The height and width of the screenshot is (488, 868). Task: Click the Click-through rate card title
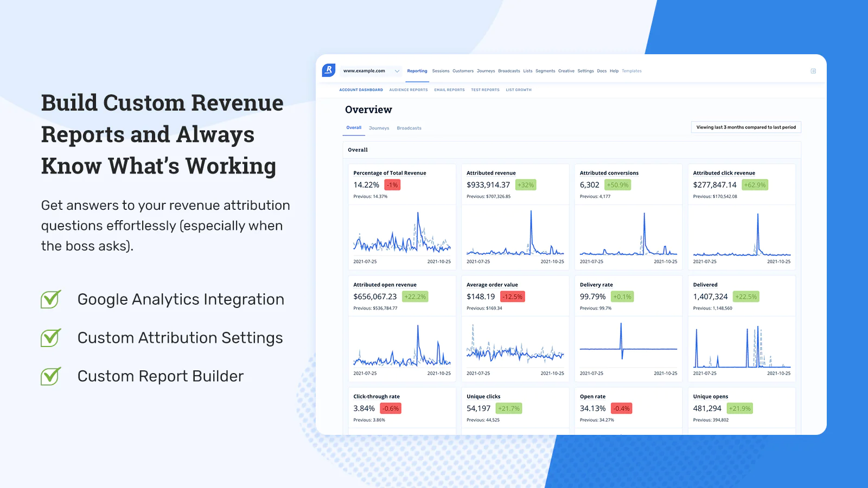coord(376,396)
